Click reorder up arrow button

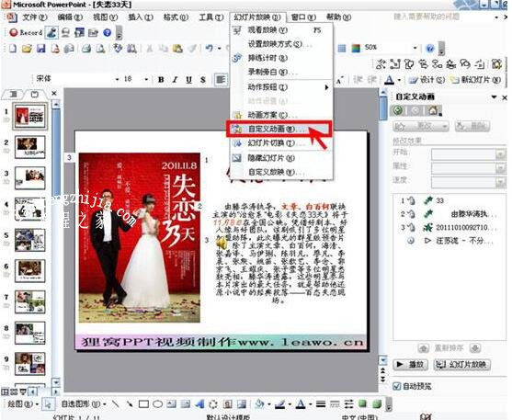click(423, 348)
